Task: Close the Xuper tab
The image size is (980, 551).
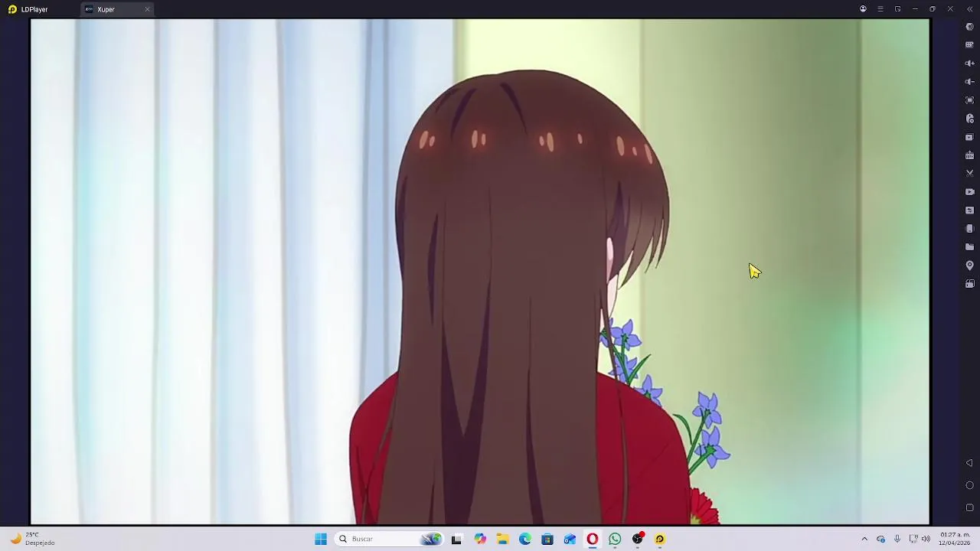Action: 147,9
